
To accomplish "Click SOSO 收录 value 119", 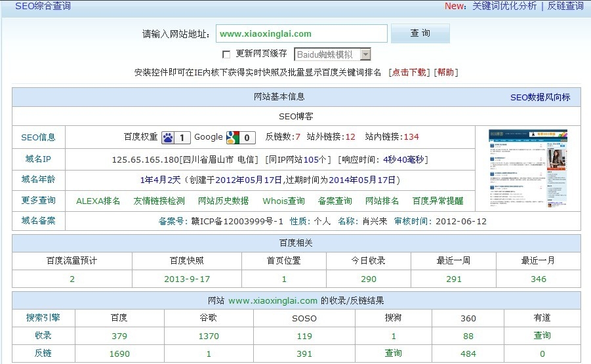I will pyautogui.click(x=304, y=336).
